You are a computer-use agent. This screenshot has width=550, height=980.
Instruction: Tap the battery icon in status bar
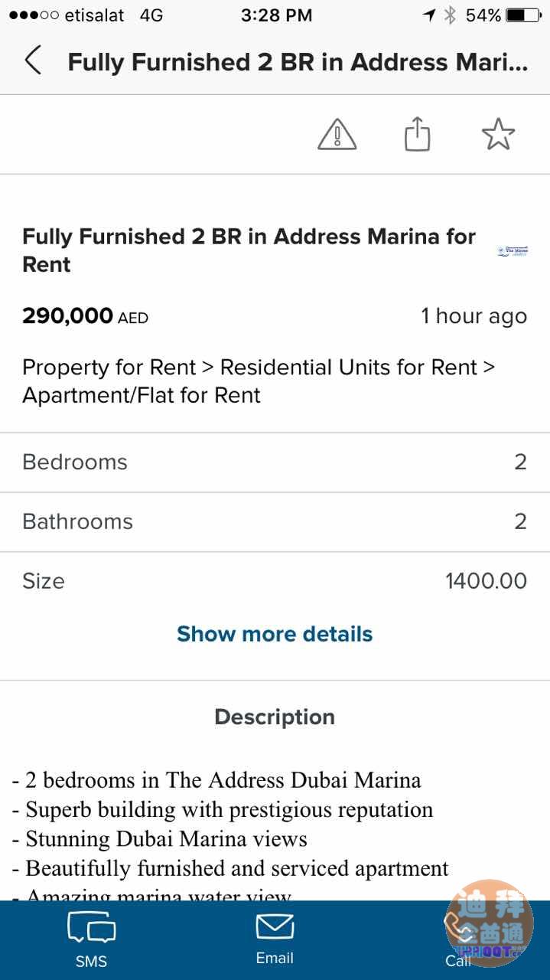[523, 15]
